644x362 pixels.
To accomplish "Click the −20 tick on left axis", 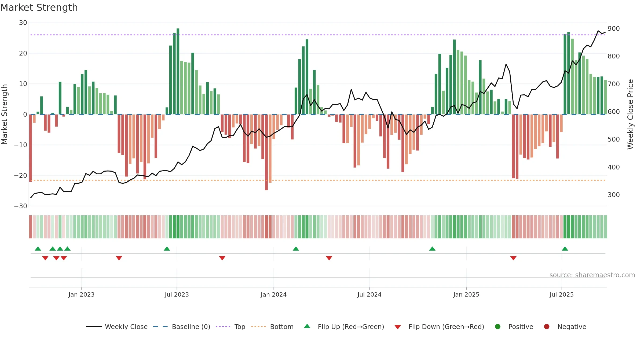I will (21, 176).
